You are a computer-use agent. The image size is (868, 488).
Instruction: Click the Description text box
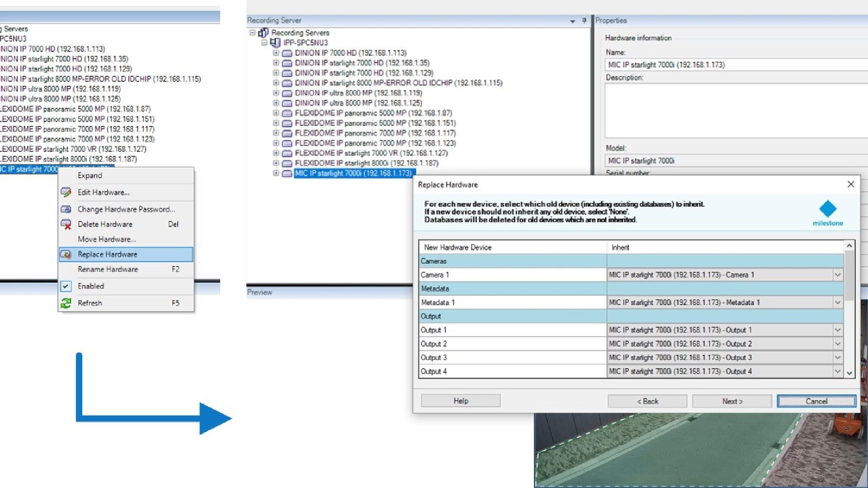[736, 111]
